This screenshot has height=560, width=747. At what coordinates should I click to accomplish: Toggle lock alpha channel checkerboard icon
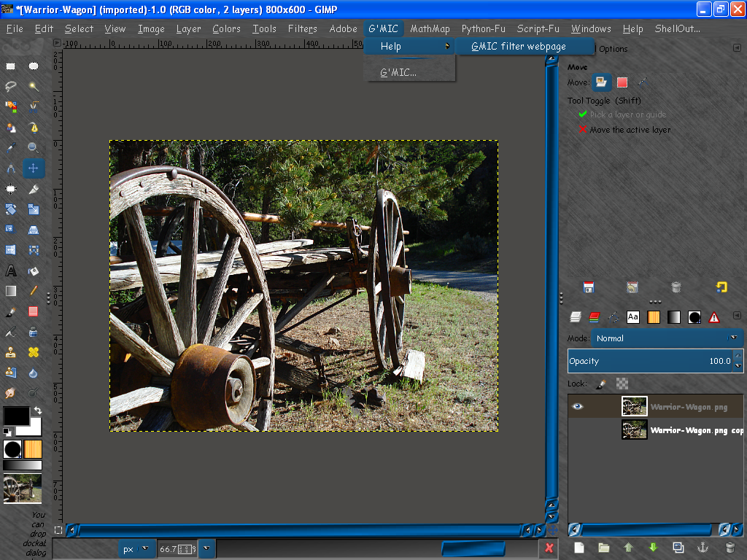click(622, 384)
